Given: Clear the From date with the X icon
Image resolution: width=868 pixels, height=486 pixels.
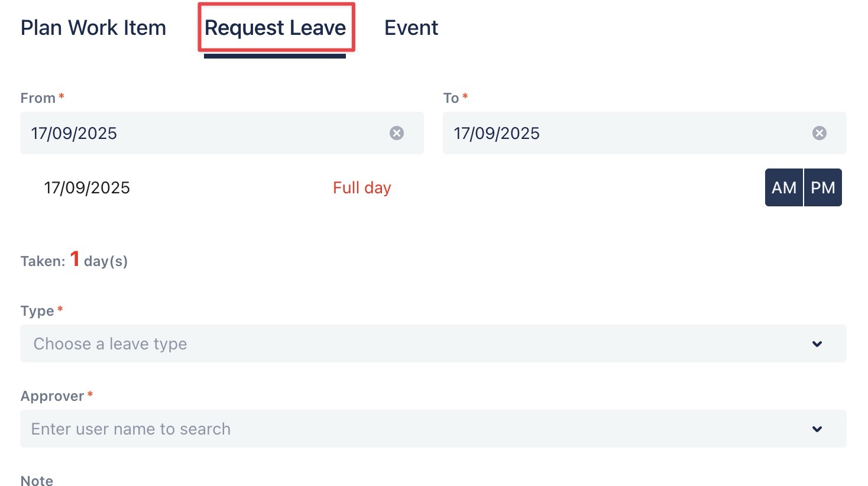Looking at the screenshot, I should tap(397, 133).
